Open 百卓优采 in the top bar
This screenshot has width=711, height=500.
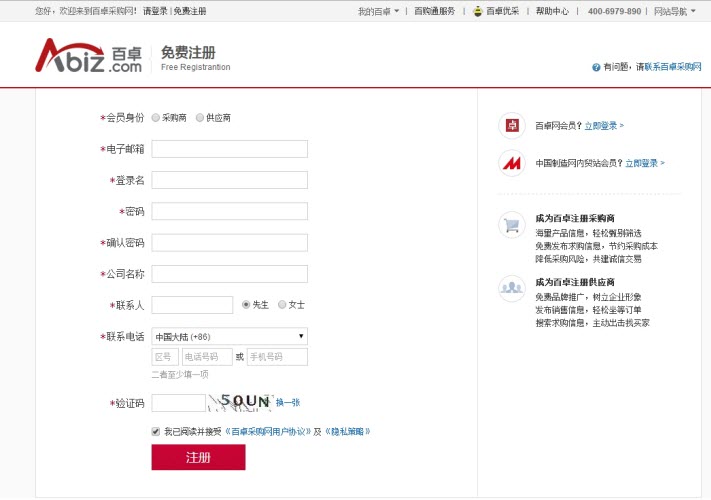502,11
